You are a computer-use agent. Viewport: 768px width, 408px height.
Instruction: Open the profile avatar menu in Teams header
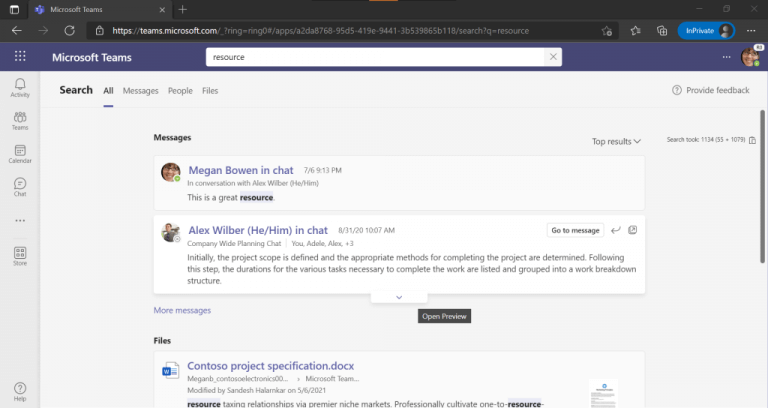coord(750,57)
